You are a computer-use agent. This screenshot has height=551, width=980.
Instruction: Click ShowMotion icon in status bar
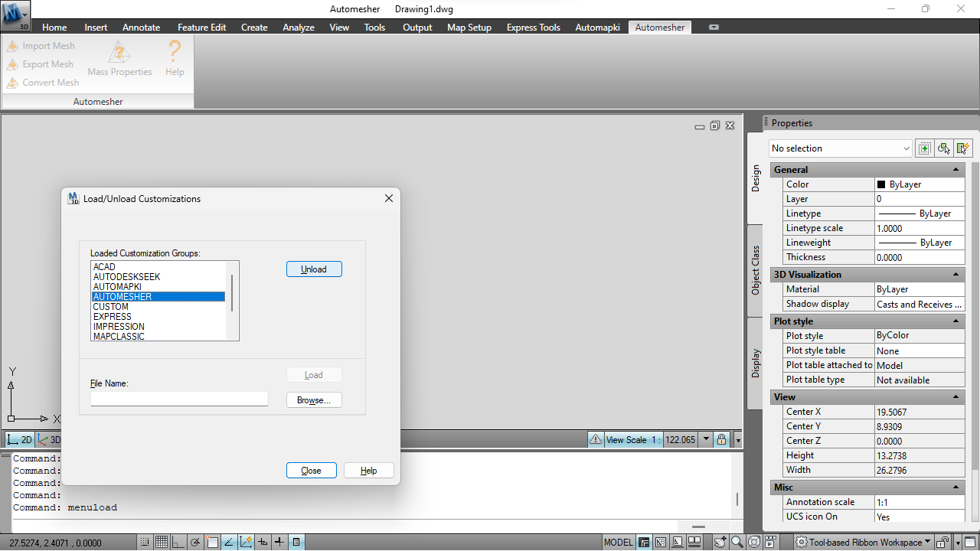[x=771, y=543]
